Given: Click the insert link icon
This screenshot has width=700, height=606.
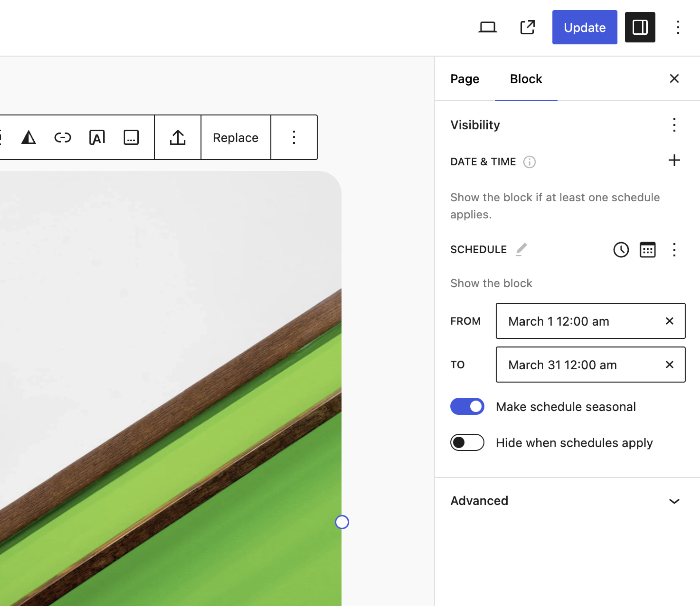Looking at the screenshot, I should (62, 137).
